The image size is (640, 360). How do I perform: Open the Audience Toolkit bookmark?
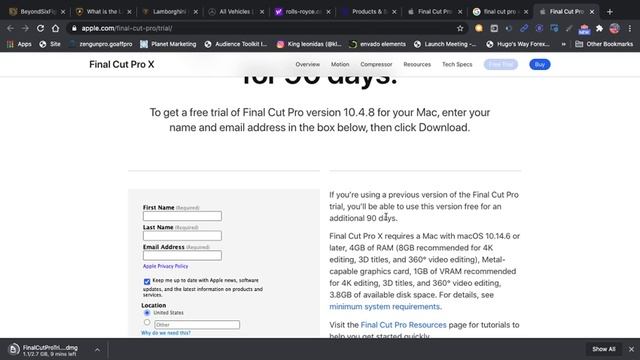[236, 44]
